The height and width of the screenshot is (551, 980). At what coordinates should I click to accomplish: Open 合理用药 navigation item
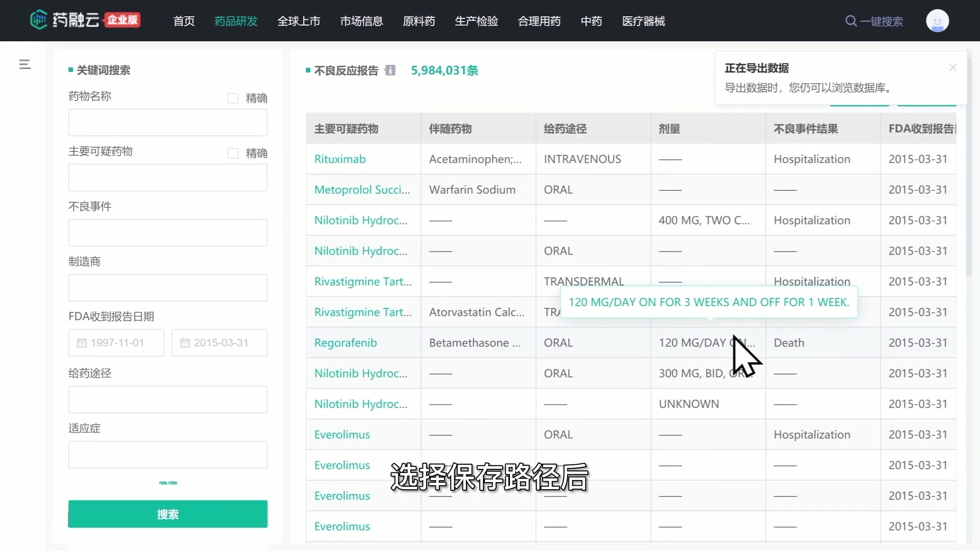pos(539,21)
